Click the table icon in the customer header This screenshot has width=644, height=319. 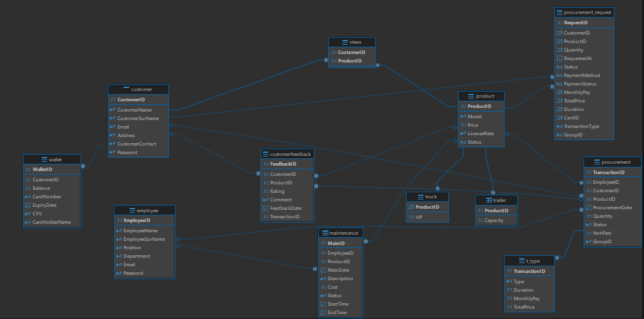coord(126,89)
